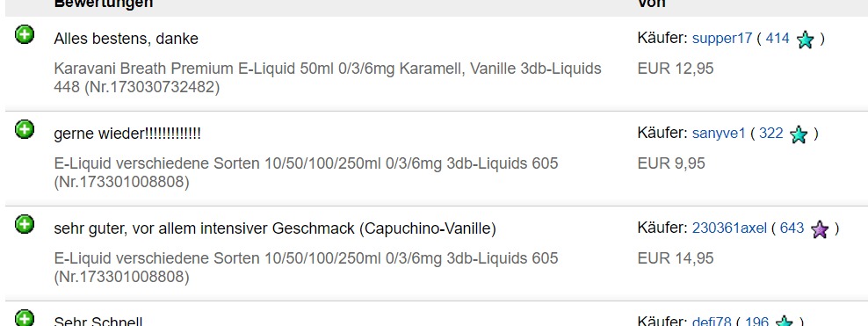This screenshot has width=868, height=326.
Task: Click Karavani Breath Premium E-Liquid item title
Action: tap(328, 77)
